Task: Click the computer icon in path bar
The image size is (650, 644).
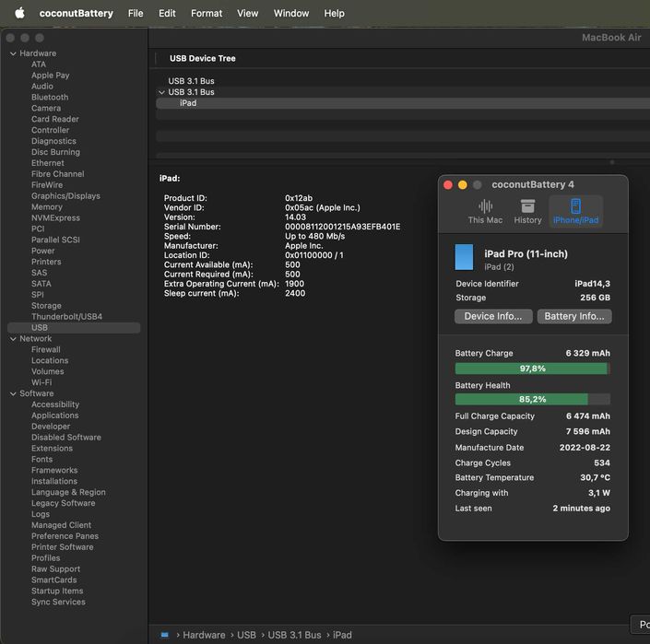Action: 165,635
